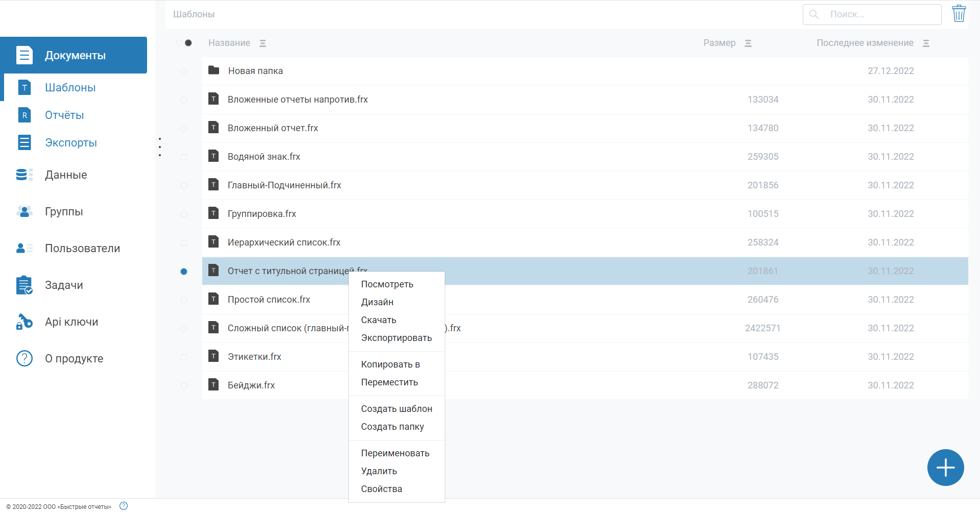Viewport: 980px width, 514px height.
Task: Deselect Отчет с титульной страницей row radio
Action: (184, 272)
